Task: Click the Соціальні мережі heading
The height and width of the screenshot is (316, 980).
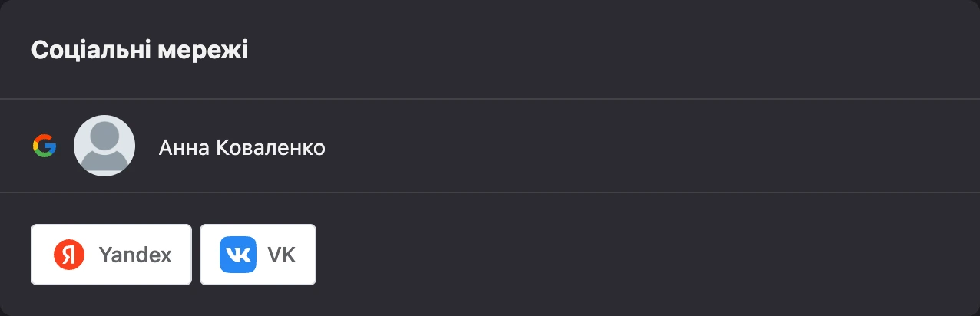Action: pos(139,51)
